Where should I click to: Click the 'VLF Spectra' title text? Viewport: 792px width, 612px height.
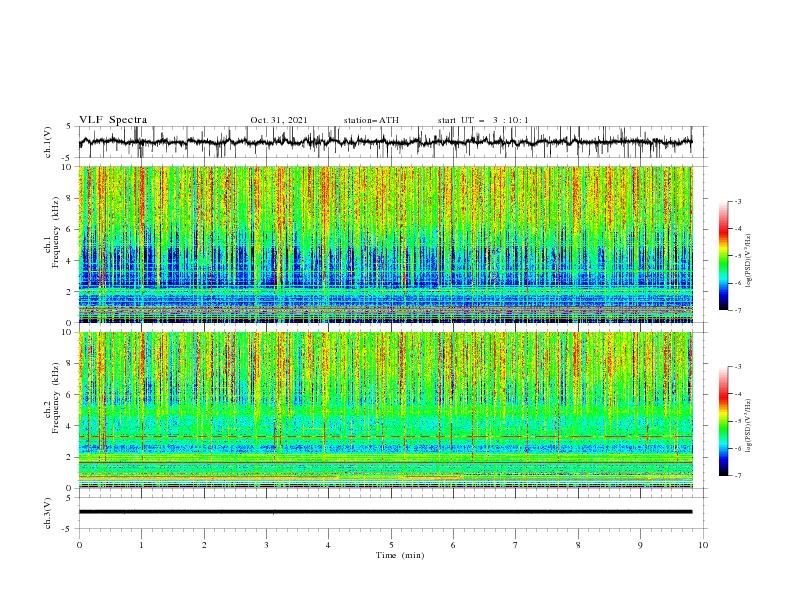[x=113, y=120]
